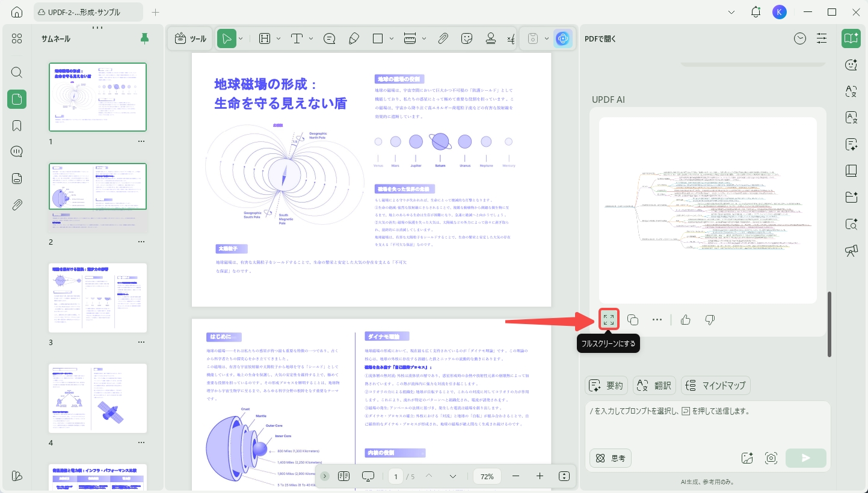This screenshot has width=868, height=493.
Task: Select the text typewriter tool
Action: [297, 38]
